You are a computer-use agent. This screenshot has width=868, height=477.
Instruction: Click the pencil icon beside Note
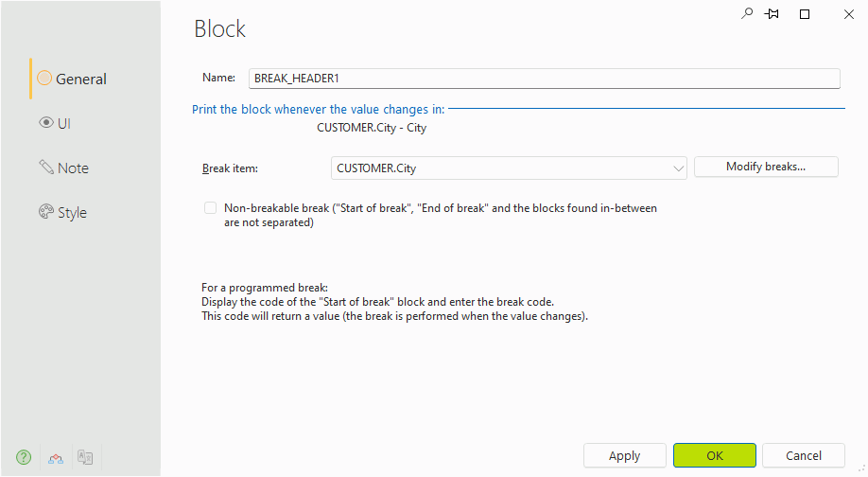pyautogui.click(x=46, y=167)
